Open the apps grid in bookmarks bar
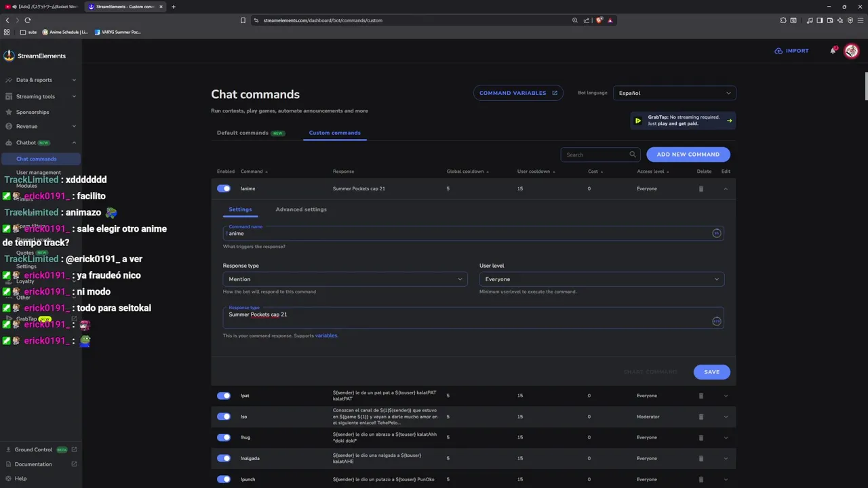868x488 pixels. [x=7, y=32]
